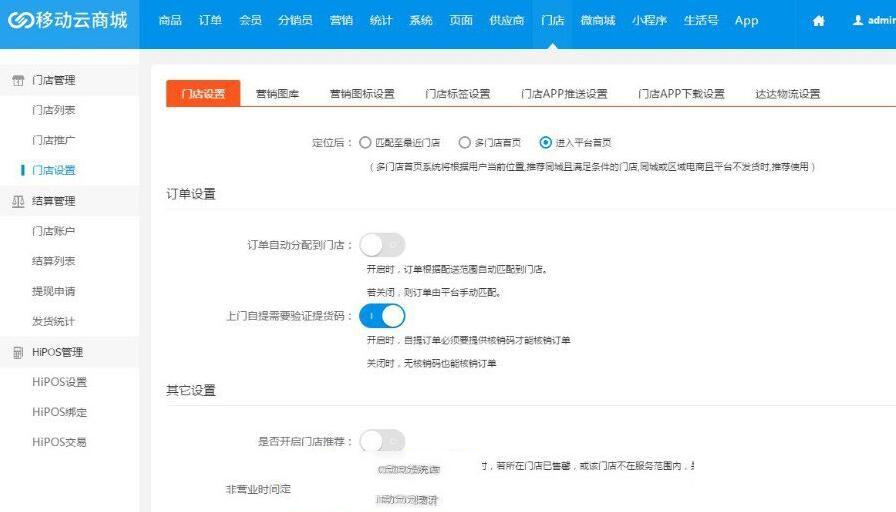Select 多门店首页 radio option
The height and width of the screenshot is (512, 896).
(x=464, y=143)
